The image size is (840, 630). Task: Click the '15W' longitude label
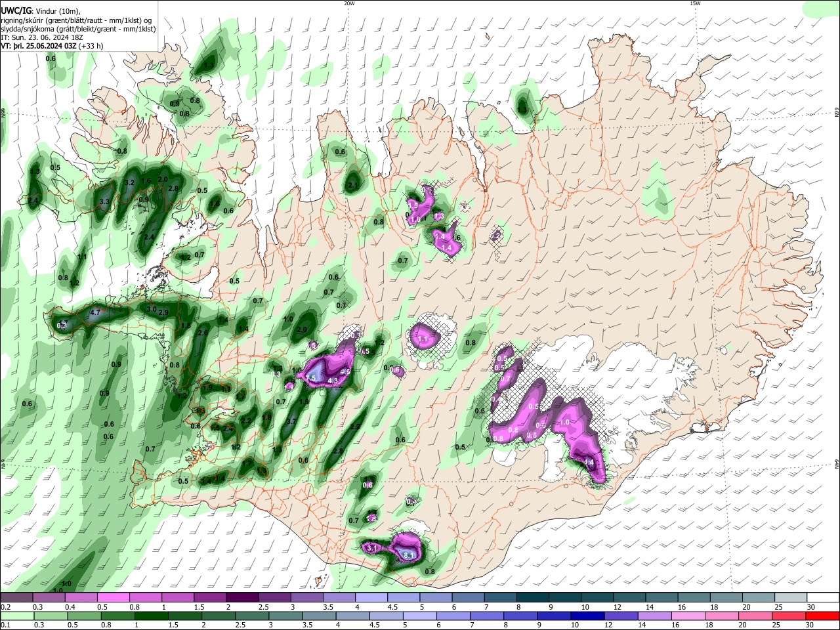(x=694, y=3)
